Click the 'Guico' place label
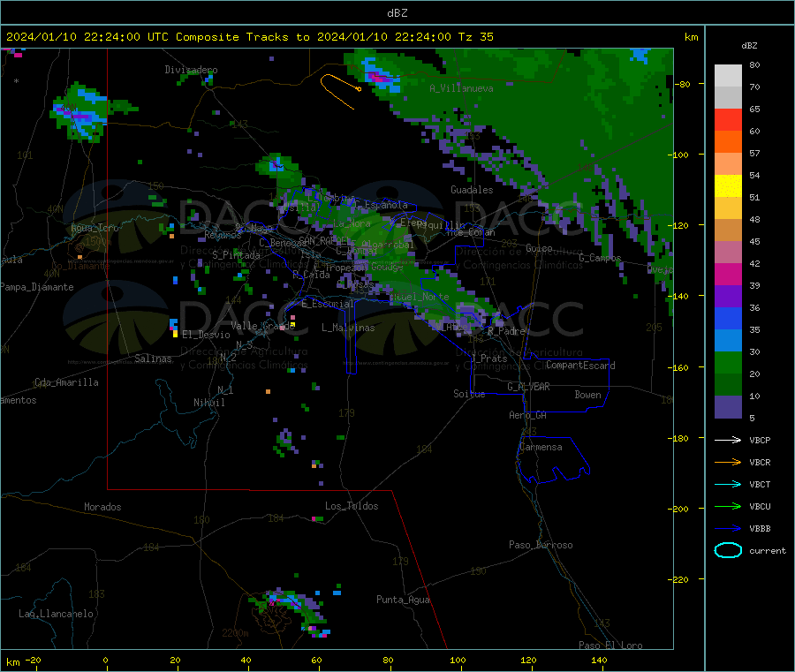Screen dimensions: 795x672 539,248
